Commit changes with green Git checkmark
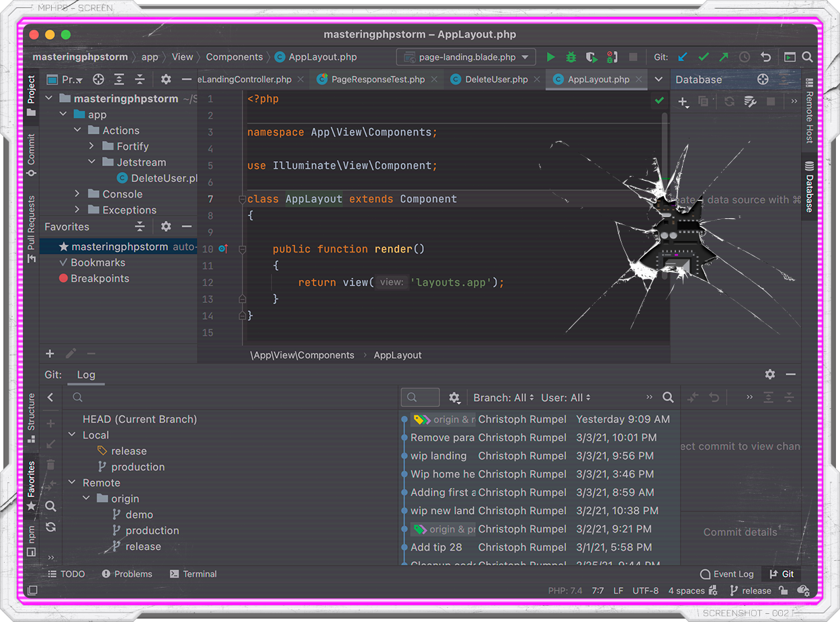 [x=704, y=57]
